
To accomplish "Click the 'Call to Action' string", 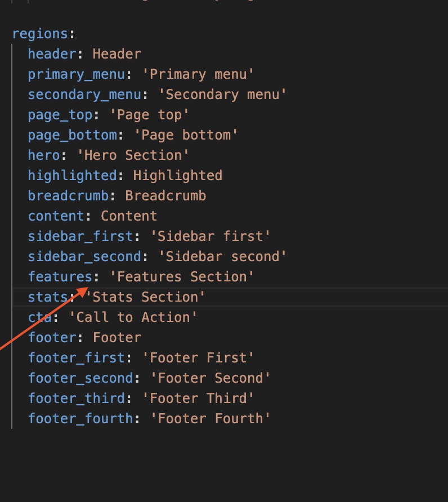I will tap(133, 317).
